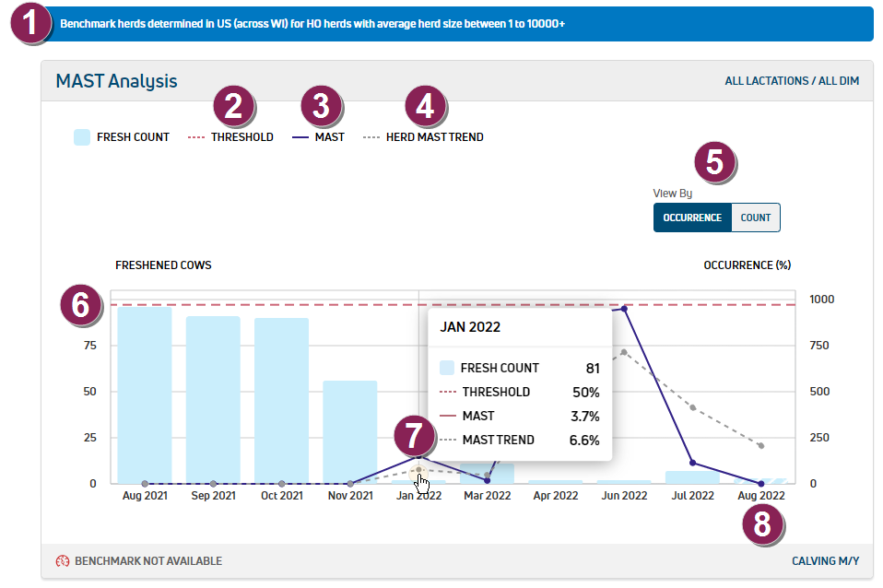Click the MAST Analysis panel title

116,81
